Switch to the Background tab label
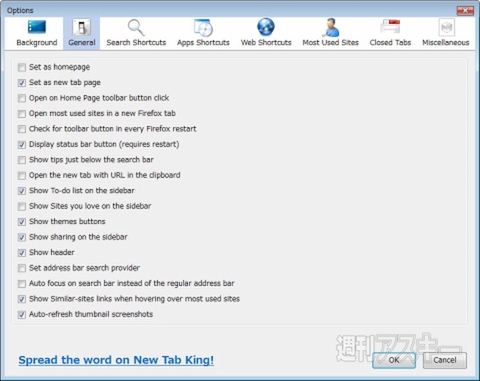Screen dimensions: 480x381 click(x=37, y=43)
